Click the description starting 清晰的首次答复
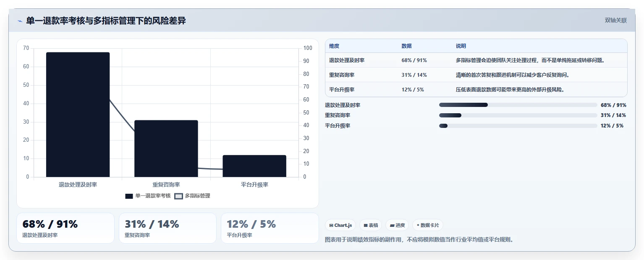This screenshot has height=260, width=644. [513, 75]
